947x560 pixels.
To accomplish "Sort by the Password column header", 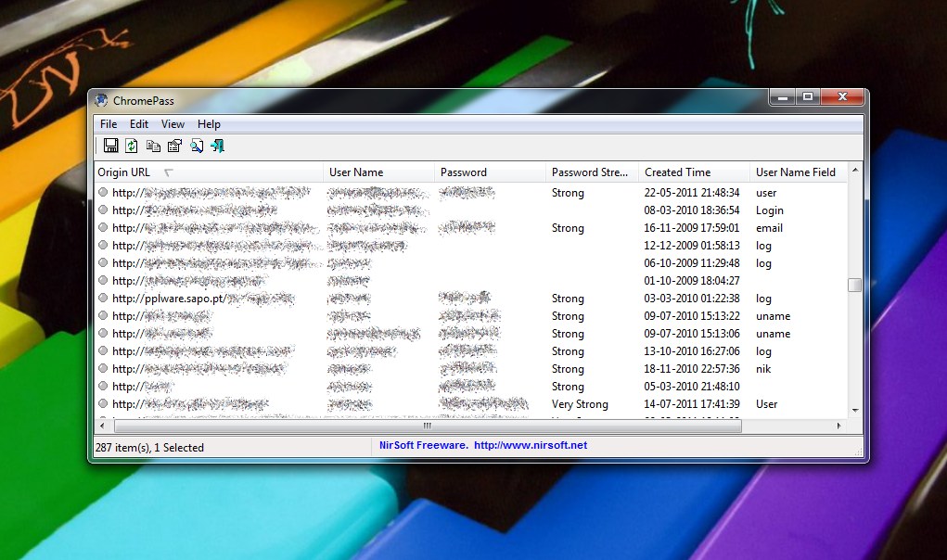I will coord(490,172).
